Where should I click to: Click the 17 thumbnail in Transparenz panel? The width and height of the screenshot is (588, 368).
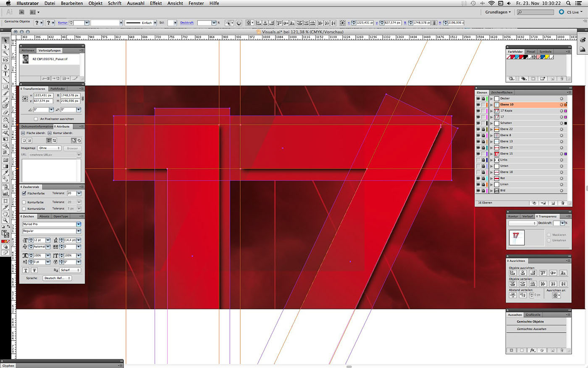pos(516,237)
